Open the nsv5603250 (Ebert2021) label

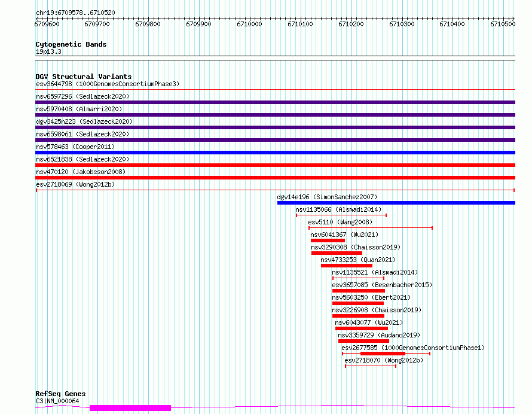(371, 297)
